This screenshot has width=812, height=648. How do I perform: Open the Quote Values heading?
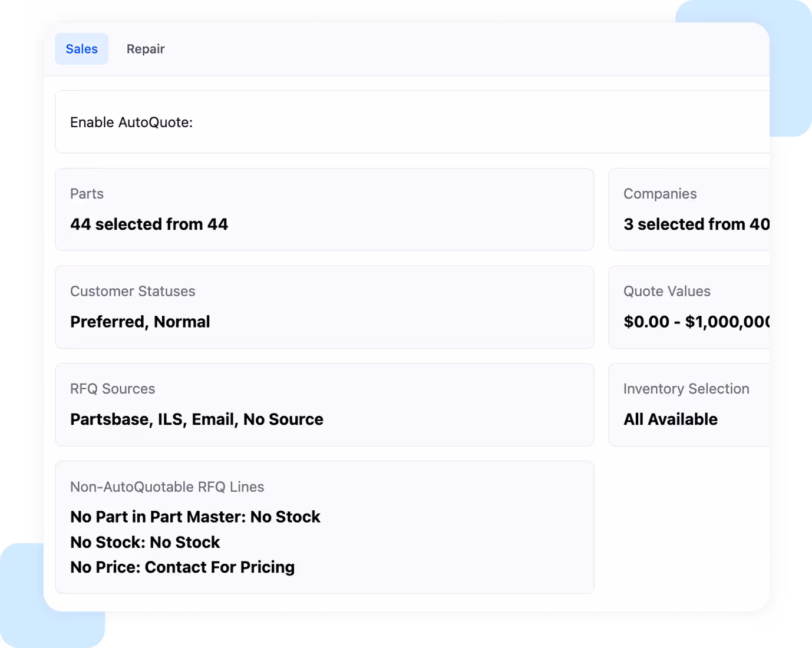click(667, 292)
